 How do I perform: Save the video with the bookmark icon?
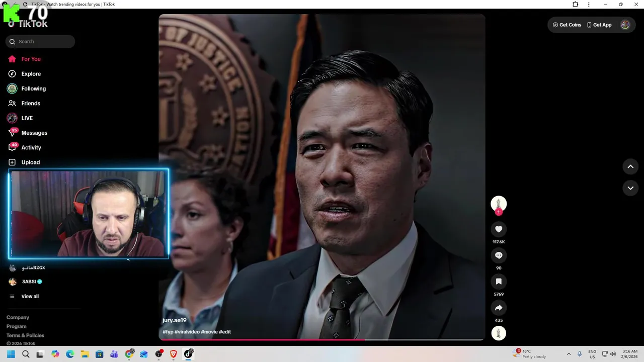499,282
